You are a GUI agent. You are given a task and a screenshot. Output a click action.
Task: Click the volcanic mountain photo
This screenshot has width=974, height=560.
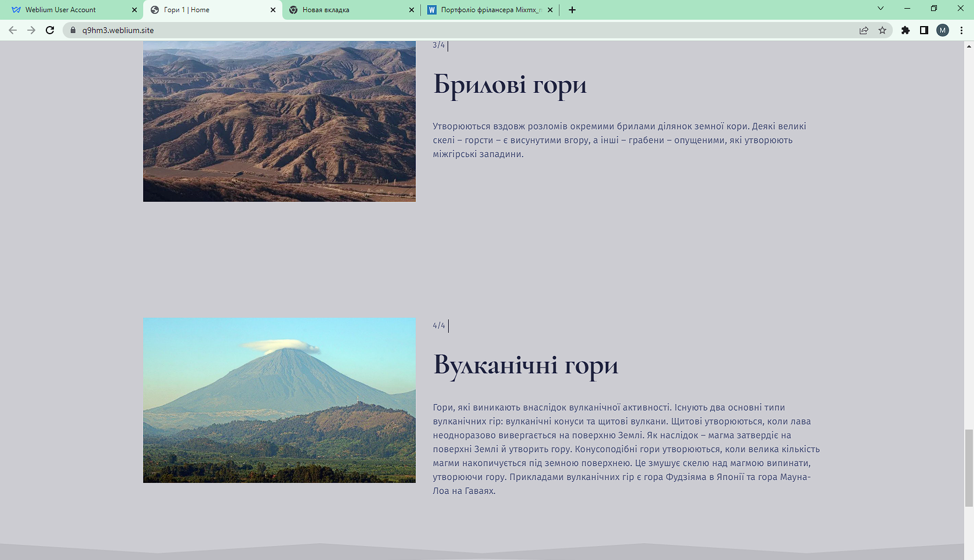click(x=279, y=400)
